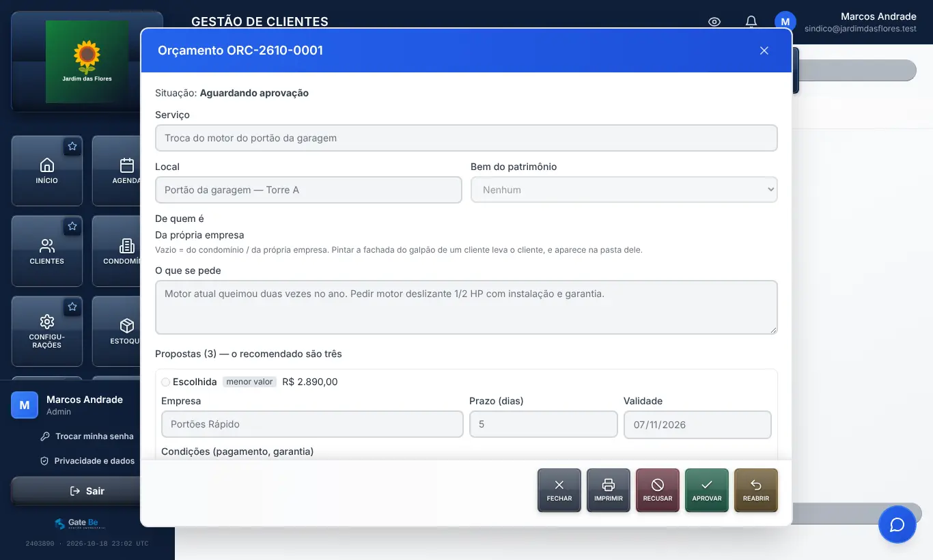The image size is (933, 560).
Task: Click the Fechar button
Action: (x=559, y=490)
